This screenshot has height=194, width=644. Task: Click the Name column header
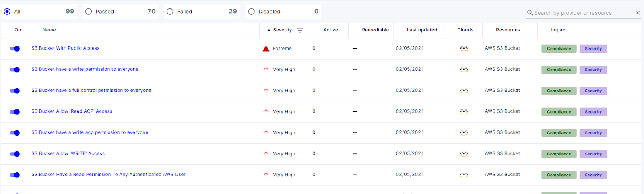click(49, 30)
